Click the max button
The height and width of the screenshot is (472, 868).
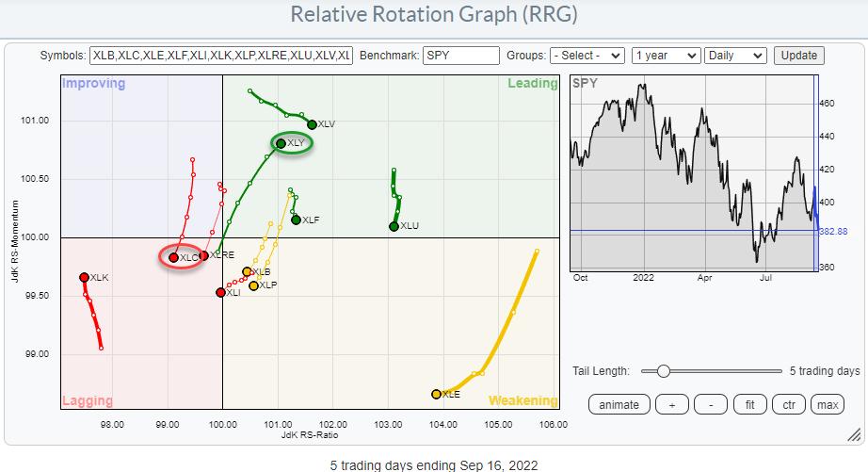click(828, 405)
